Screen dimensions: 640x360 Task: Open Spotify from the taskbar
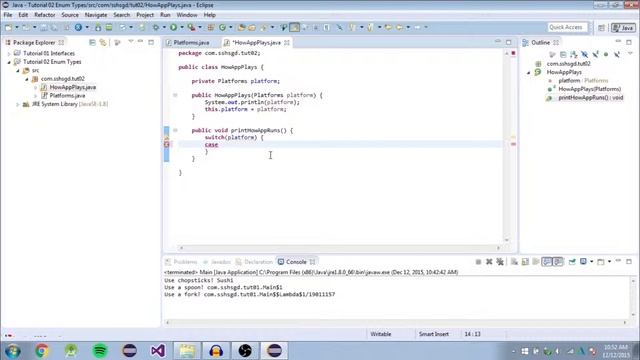click(100, 351)
